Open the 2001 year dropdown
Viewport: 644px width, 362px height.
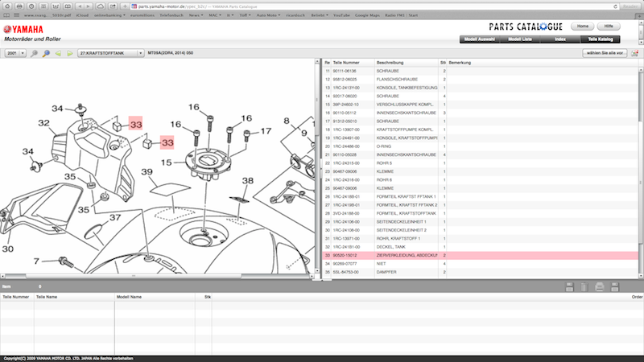click(15, 53)
